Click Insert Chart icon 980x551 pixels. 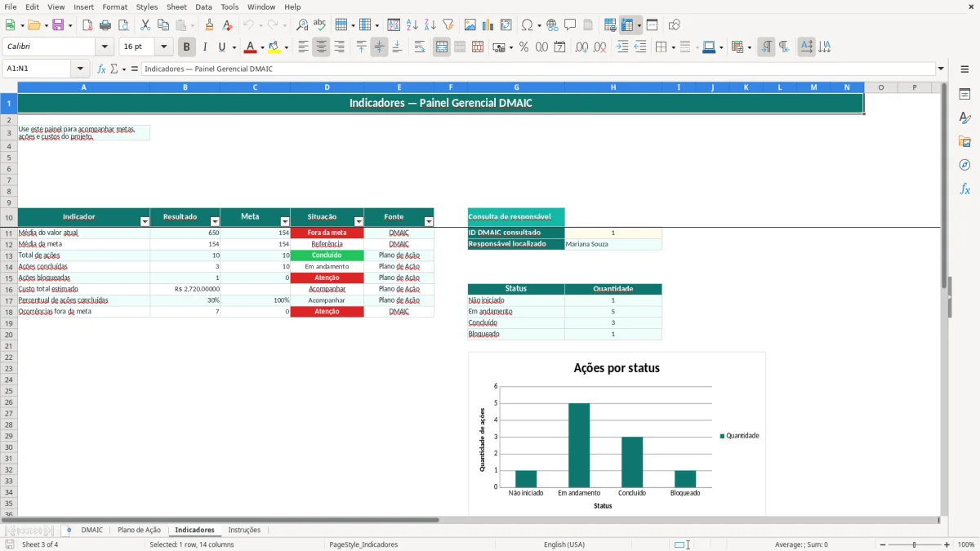point(488,25)
